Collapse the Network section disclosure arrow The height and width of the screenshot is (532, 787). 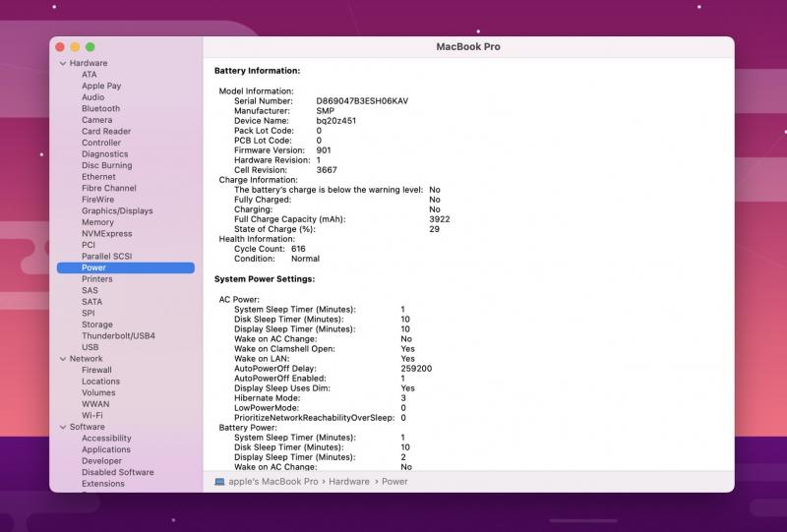[x=62, y=359]
